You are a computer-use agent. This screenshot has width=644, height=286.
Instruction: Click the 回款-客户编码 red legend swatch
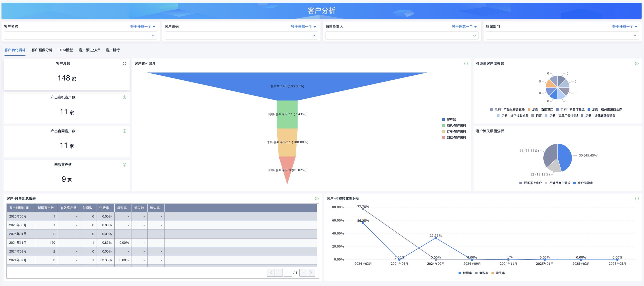[443, 137]
